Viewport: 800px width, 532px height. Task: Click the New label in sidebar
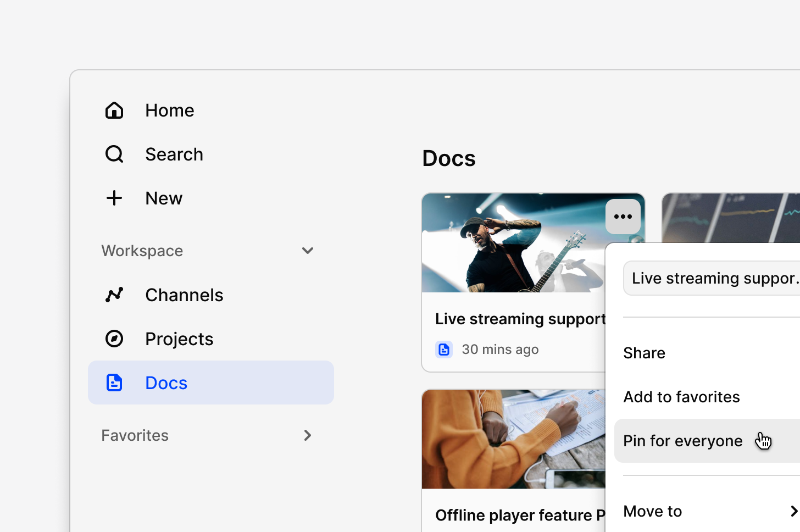164,198
